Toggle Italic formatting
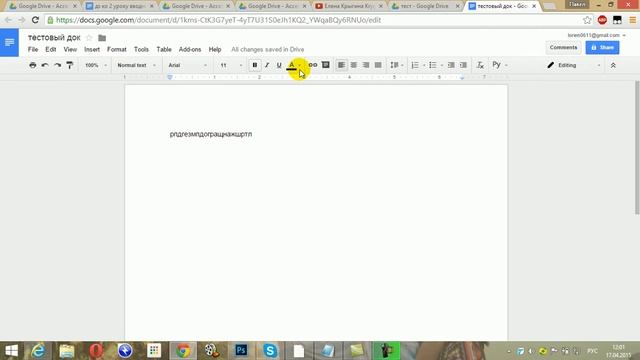Screen dimensions: 640x360 267,65
